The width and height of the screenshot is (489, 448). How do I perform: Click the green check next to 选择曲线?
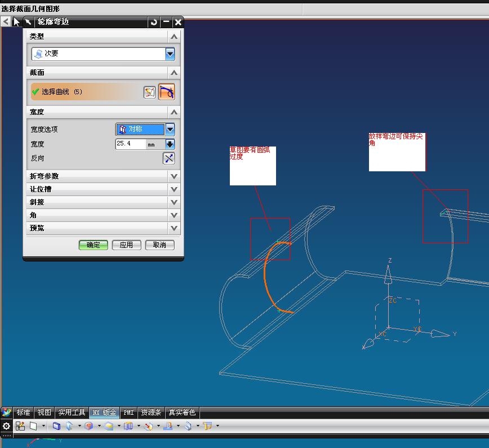(35, 91)
